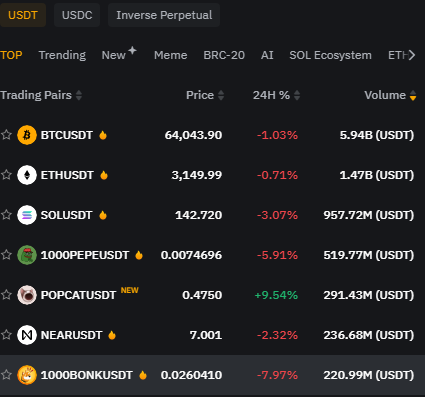425x397 pixels.
Task: Click the 291.43M (USDT) volume value
Action: coord(369,295)
